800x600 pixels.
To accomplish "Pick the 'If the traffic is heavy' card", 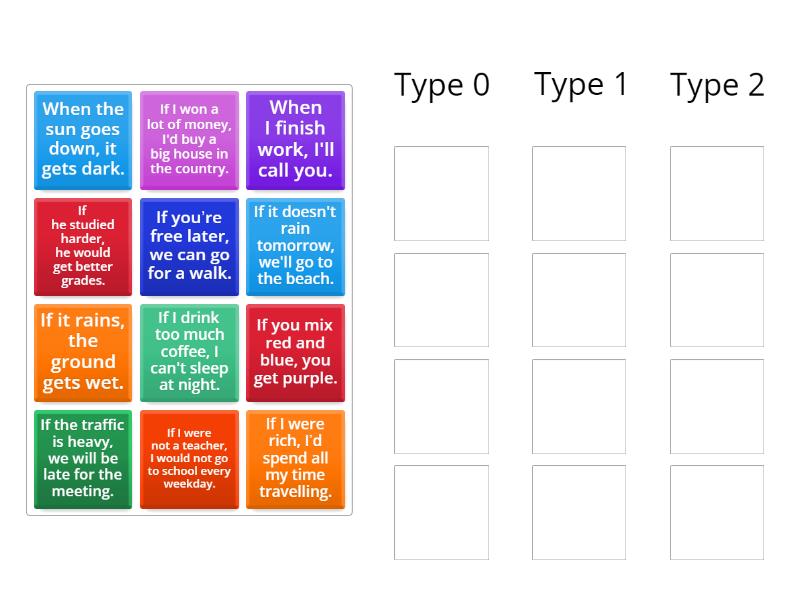I will pyautogui.click(x=83, y=459).
